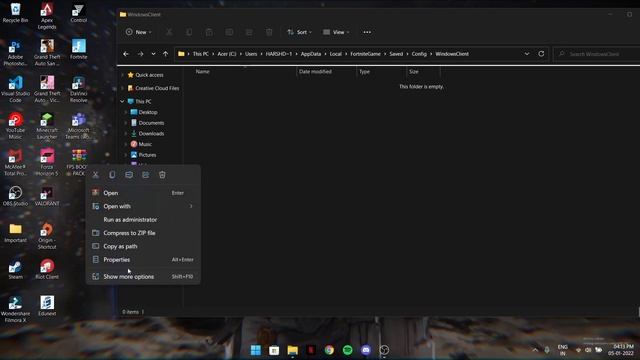Image resolution: width=640 pixels, height=360 pixels.
Task: Collapse the This PC tree node
Action: click(122, 101)
